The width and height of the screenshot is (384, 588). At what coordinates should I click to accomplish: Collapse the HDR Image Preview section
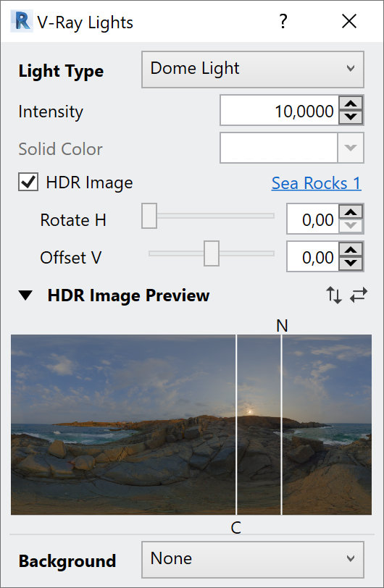click(25, 295)
